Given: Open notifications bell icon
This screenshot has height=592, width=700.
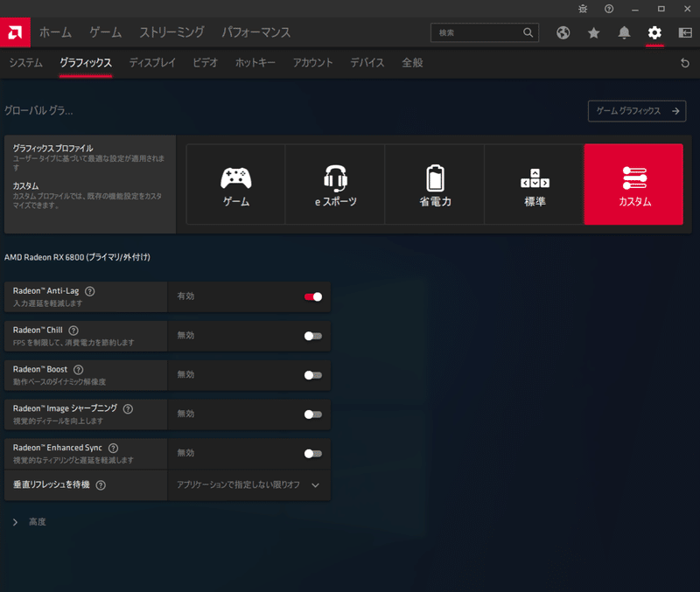Looking at the screenshot, I should pos(624,32).
